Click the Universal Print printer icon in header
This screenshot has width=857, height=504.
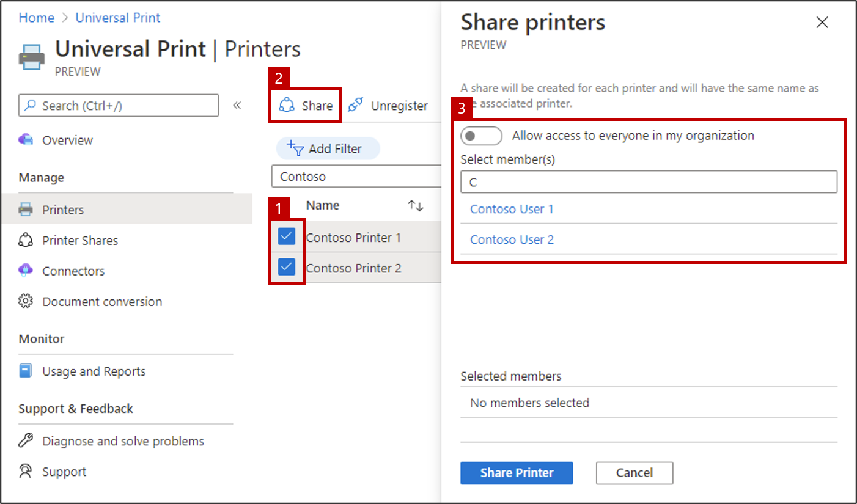click(x=31, y=57)
